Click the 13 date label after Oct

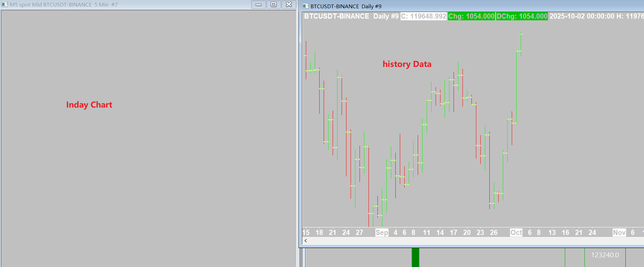coord(552,233)
